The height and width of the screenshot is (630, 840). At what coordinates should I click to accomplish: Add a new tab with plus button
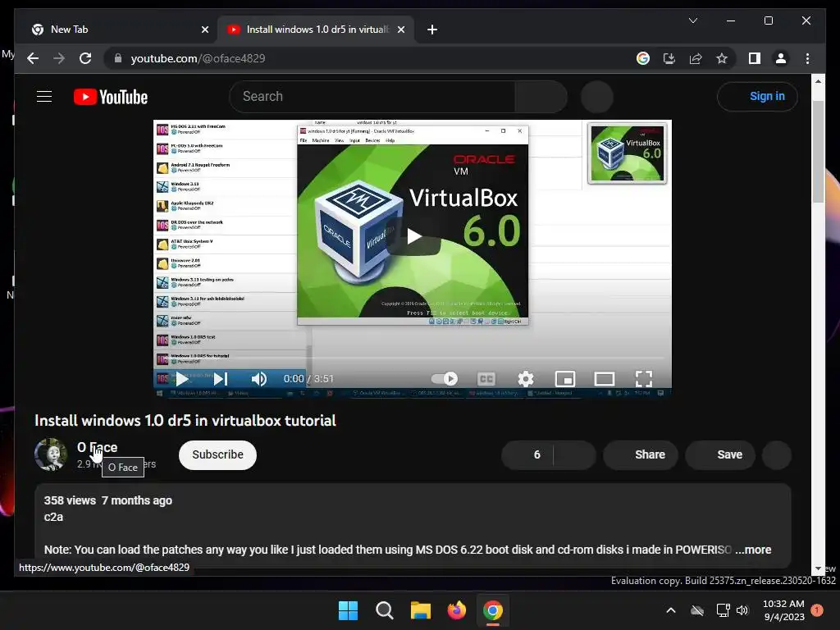click(x=432, y=30)
